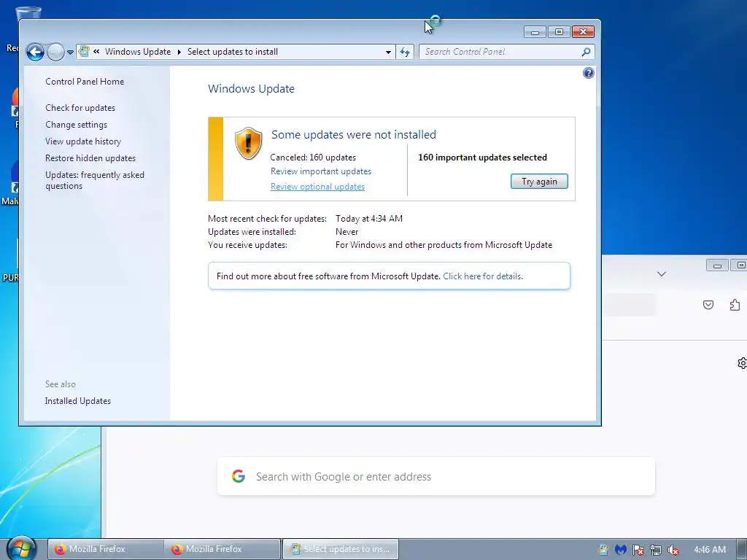The width and height of the screenshot is (747, 560).
Task: Open the Action Center flag tray icon
Action: tap(638, 550)
